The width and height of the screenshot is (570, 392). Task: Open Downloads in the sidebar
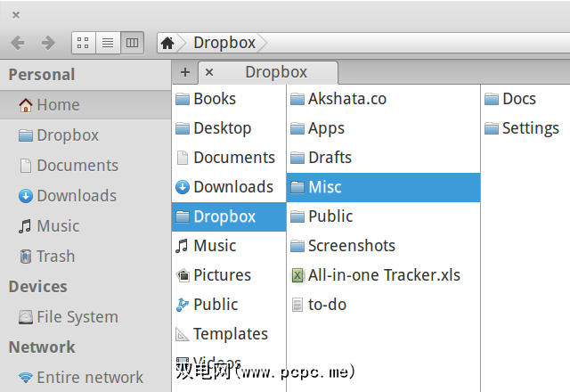pos(85,196)
